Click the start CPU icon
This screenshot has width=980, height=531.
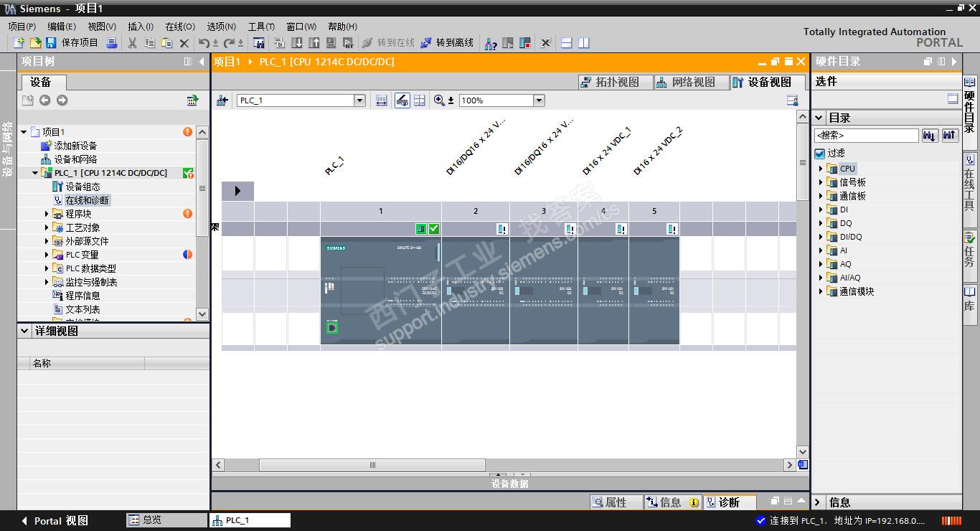click(x=508, y=43)
